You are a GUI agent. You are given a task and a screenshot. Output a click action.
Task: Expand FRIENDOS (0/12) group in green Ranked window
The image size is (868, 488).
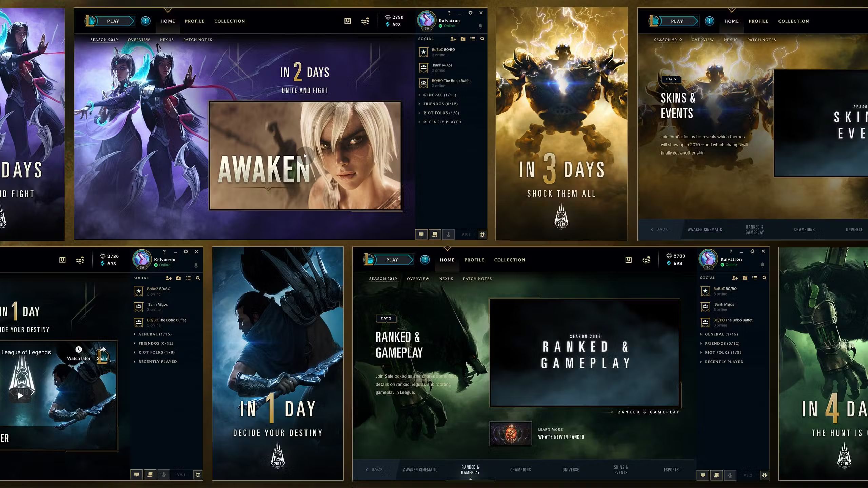pyautogui.click(x=722, y=343)
